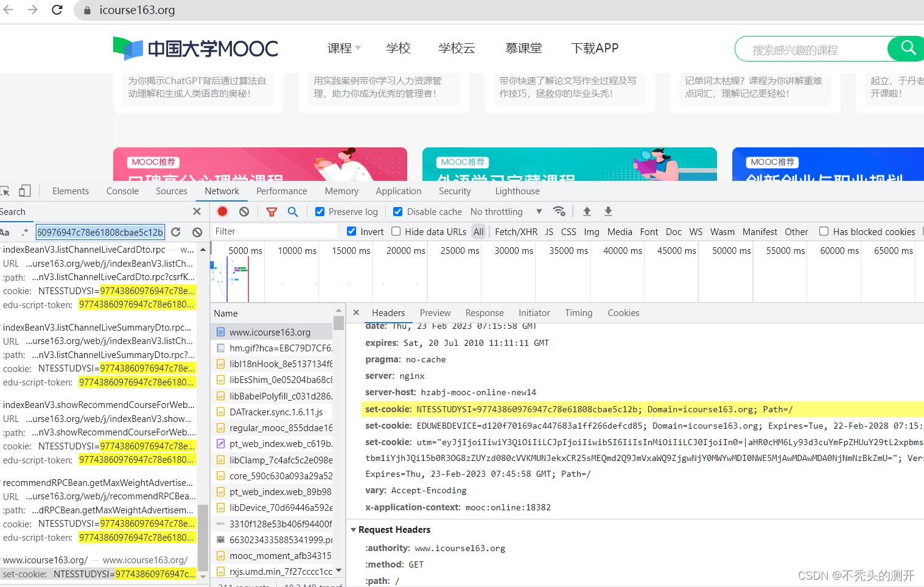This screenshot has width=924, height=587.
Task: Filter by WS requests
Action: [696, 231]
